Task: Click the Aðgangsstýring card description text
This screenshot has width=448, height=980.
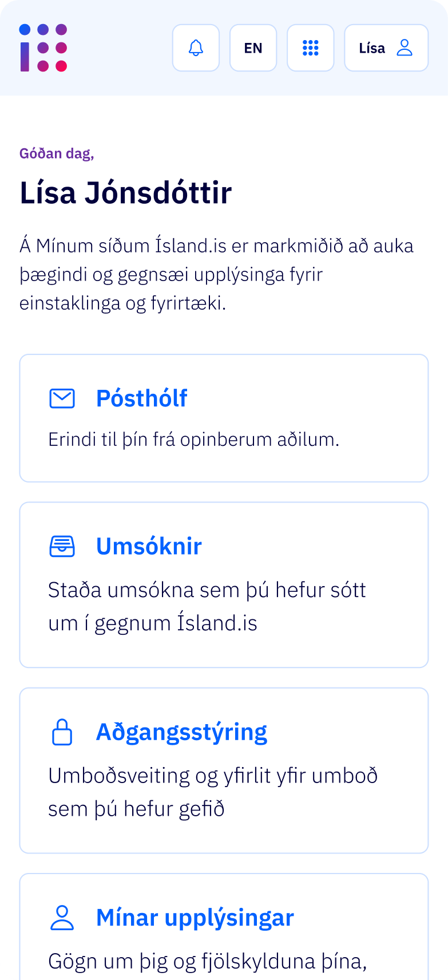Action: coord(213,792)
